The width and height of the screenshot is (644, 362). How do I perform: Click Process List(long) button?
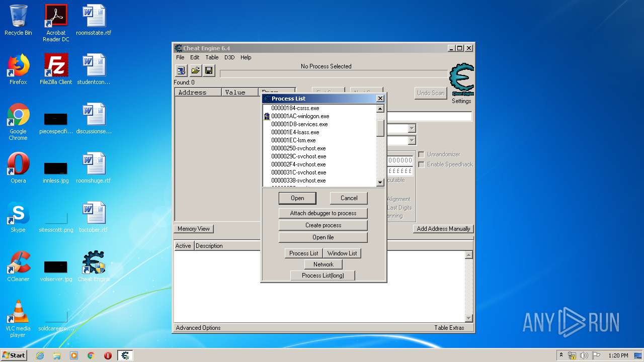(x=323, y=276)
